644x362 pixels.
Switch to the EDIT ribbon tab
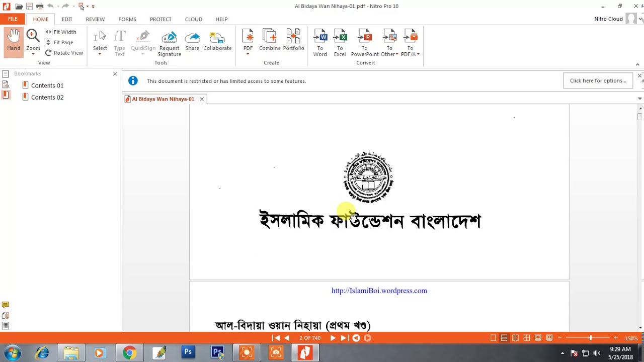pyautogui.click(x=67, y=19)
